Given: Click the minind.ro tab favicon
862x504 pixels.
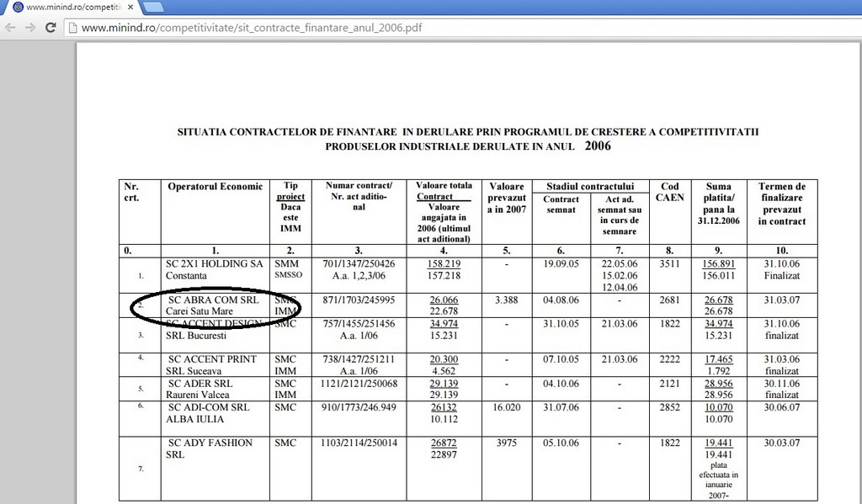Looking at the screenshot, I should coord(18,8).
